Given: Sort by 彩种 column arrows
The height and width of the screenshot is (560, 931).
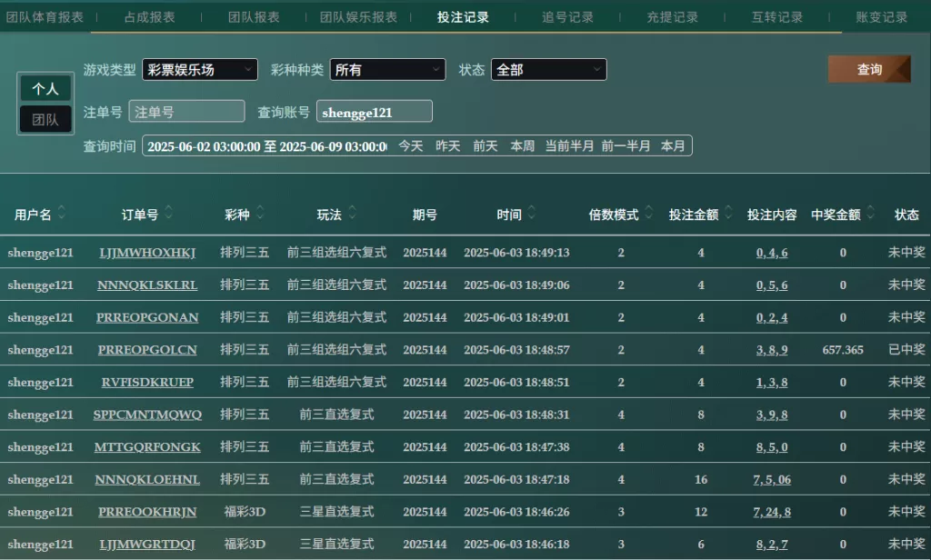Looking at the screenshot, I should coord(260,212).
